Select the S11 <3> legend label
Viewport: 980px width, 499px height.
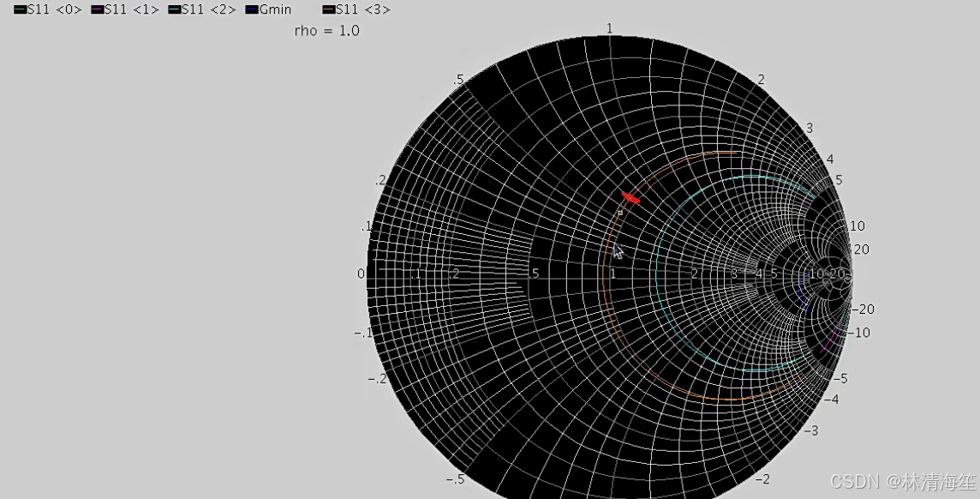[364, 10]
